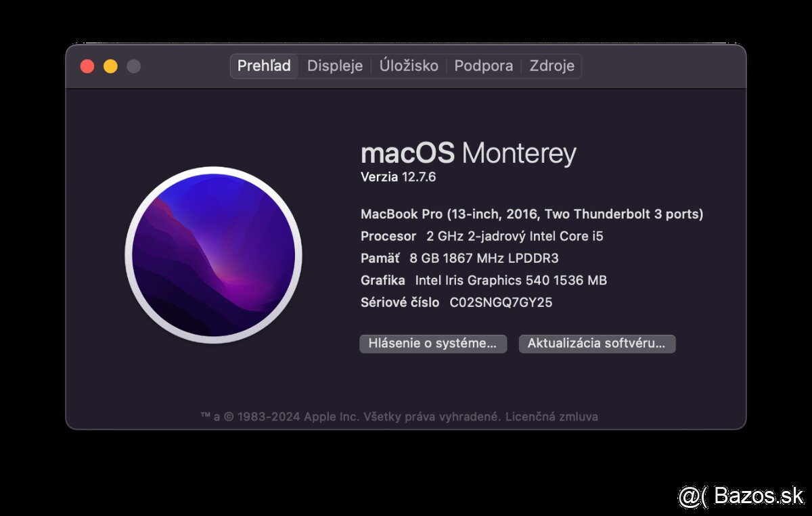Image resolution: width=812 pixels, height=516 pixels.
Task: Open the Zdroje tab
Action: click(551, 66)
